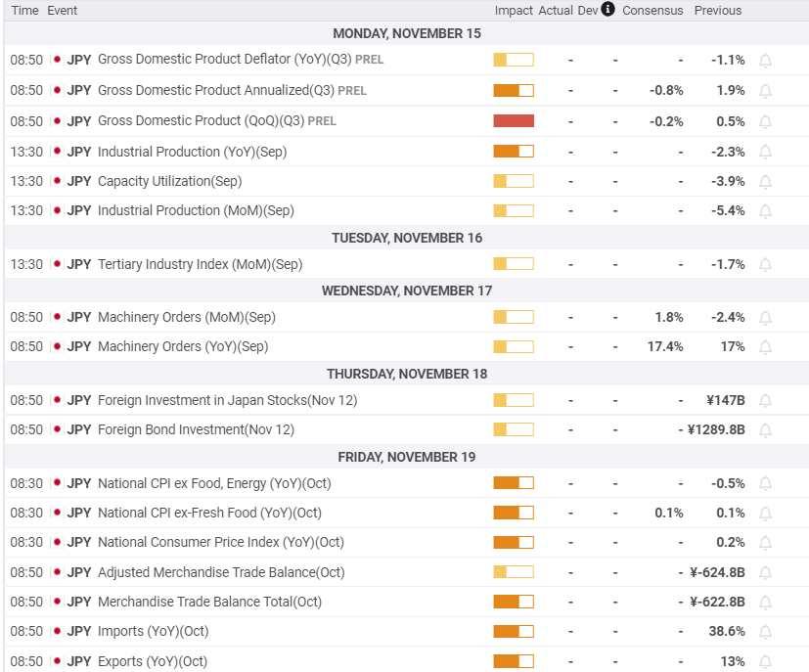The height and width of the screenshot is (672, 809).
Task: Click bell icon for Gross Domestic Product Annualized
Action: tap(765, 91)
